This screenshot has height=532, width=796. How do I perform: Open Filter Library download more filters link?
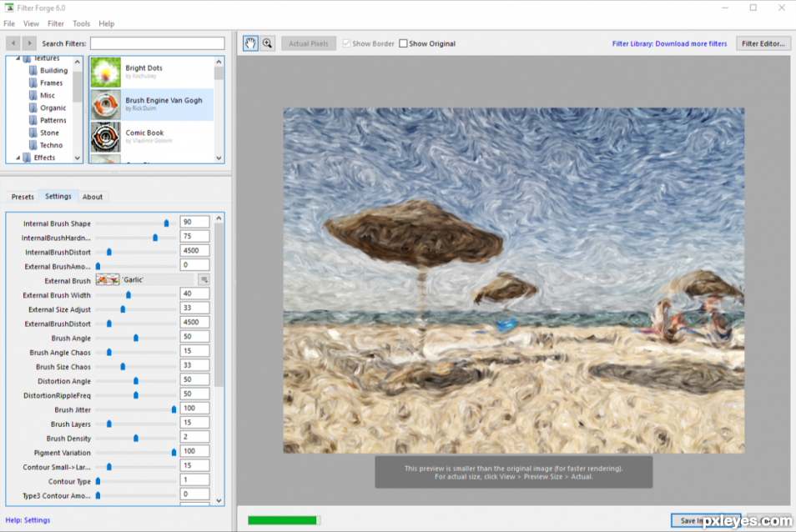click(669, 43)
